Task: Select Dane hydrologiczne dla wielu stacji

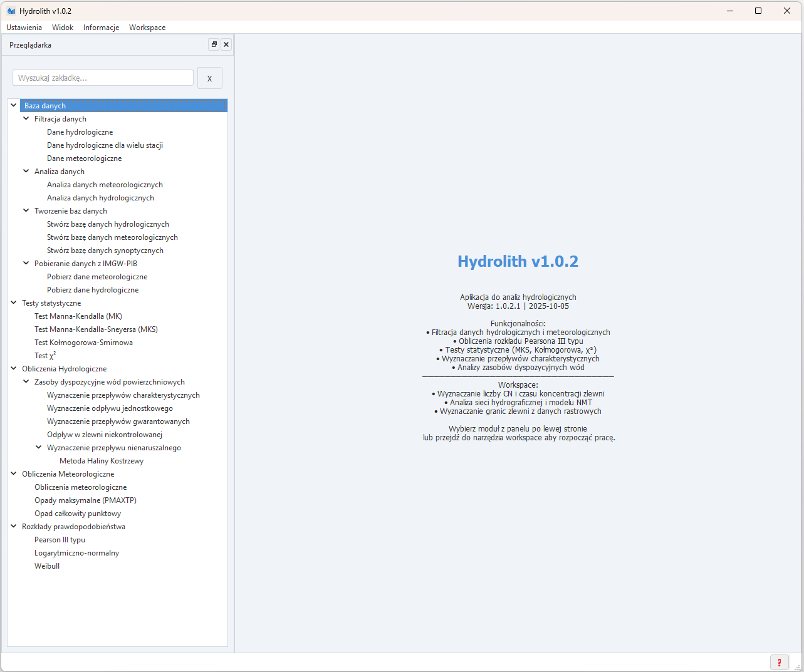Action: (105, 145)
